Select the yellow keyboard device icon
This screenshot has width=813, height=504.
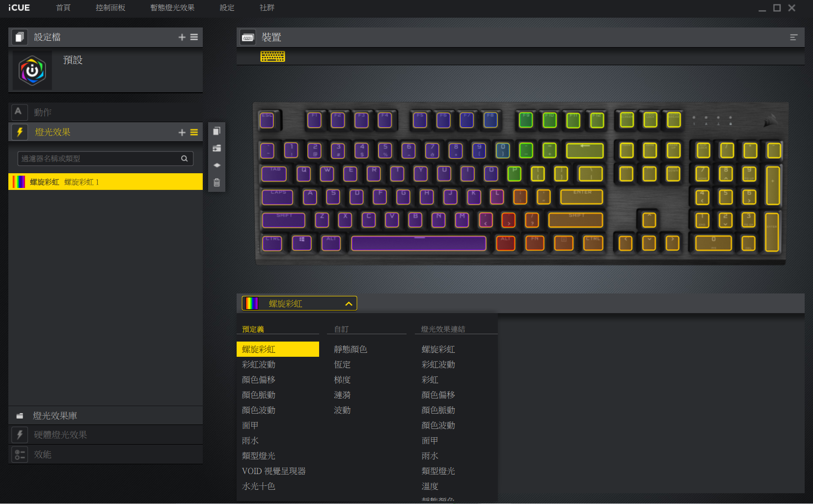[272, 56]
